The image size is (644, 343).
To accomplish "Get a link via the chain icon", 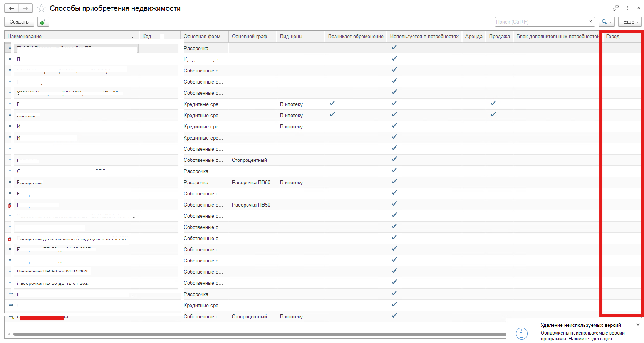I will click(615, 8).
